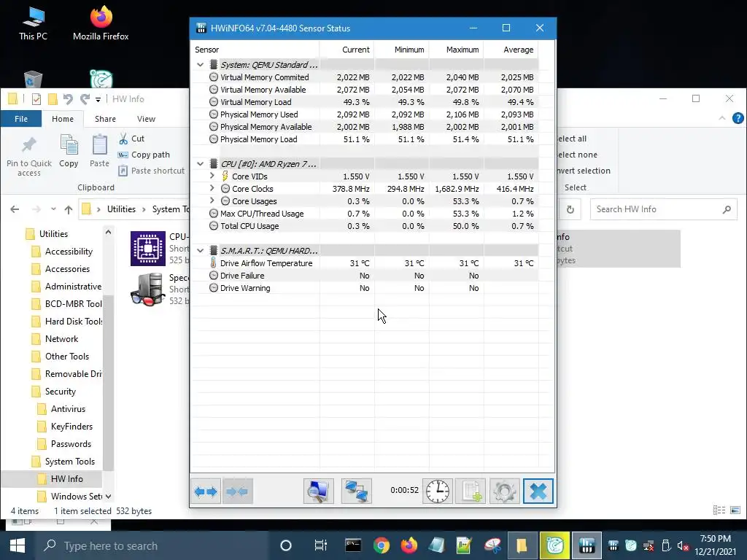This screenshot has width=747, height=560.
Task: Switch to the View ribbon tab
Action: pyautogui.click(x=146, y=119)
